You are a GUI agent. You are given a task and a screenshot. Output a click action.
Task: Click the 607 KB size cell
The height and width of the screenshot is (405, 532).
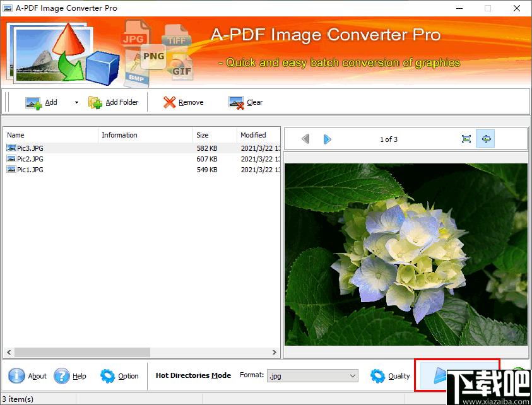point(207,159)
